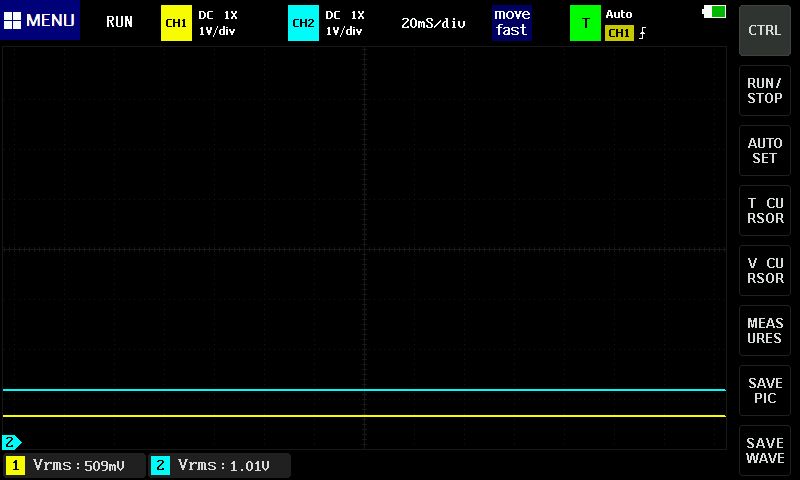Open CH1 DC 1X 1V/div settings

point(218,22)
